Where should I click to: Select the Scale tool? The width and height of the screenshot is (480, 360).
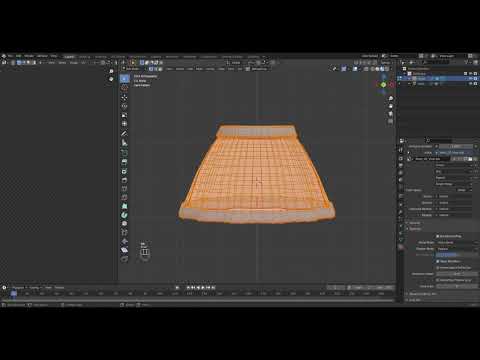pos(124,115)
